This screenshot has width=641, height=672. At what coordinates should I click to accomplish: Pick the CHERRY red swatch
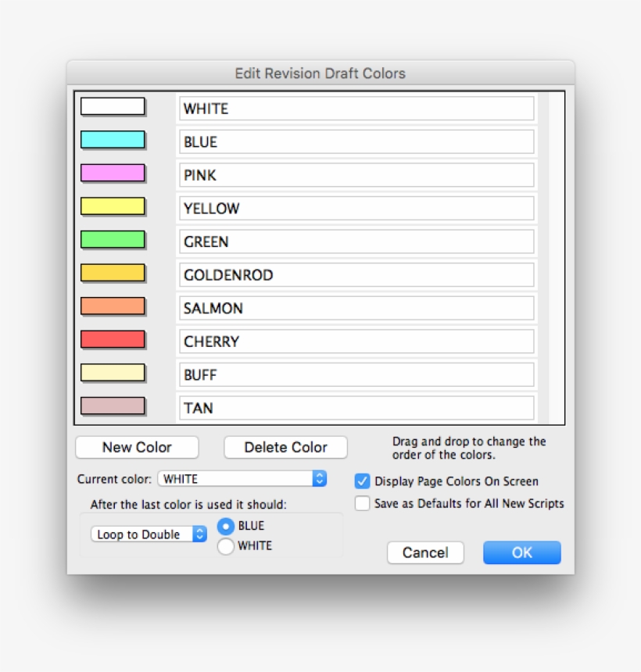tap(113, 339)
